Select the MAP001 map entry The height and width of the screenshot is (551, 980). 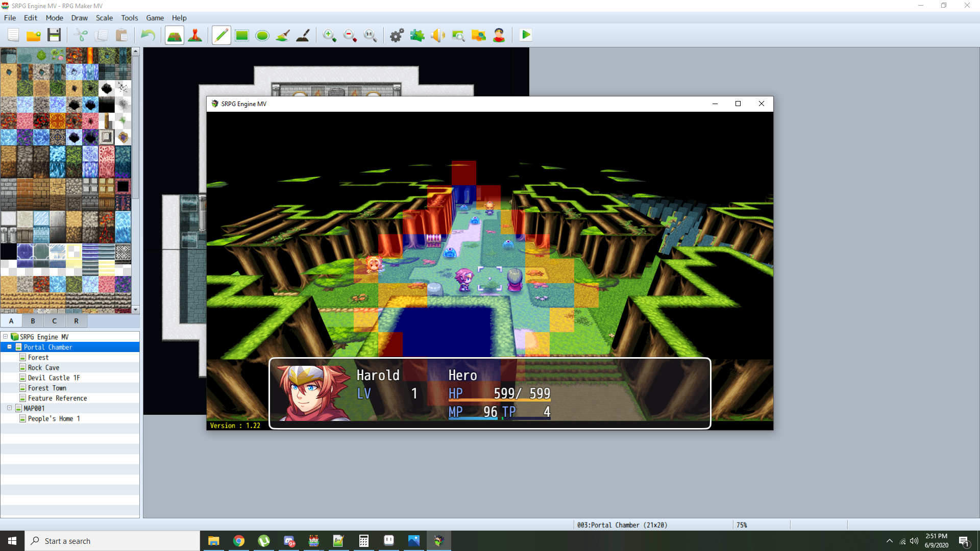click(34, 408)
